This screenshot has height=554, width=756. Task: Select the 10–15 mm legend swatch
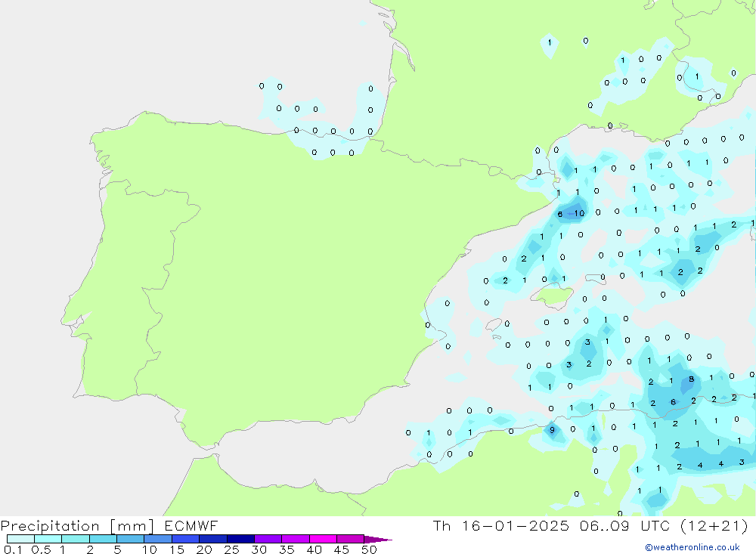point(157,539)
